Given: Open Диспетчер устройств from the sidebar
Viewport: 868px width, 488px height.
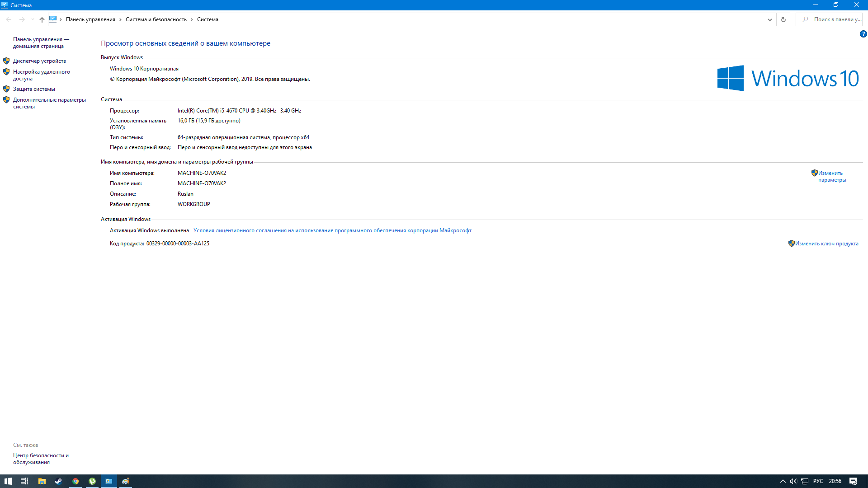Looking at the screenshot, I should click(x=39, y=61).
